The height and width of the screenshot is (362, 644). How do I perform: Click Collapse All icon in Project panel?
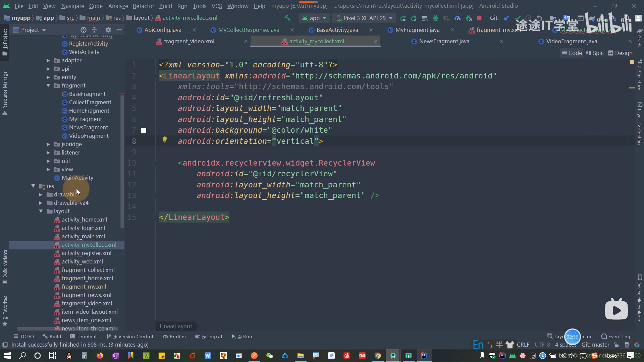[94, 30]
